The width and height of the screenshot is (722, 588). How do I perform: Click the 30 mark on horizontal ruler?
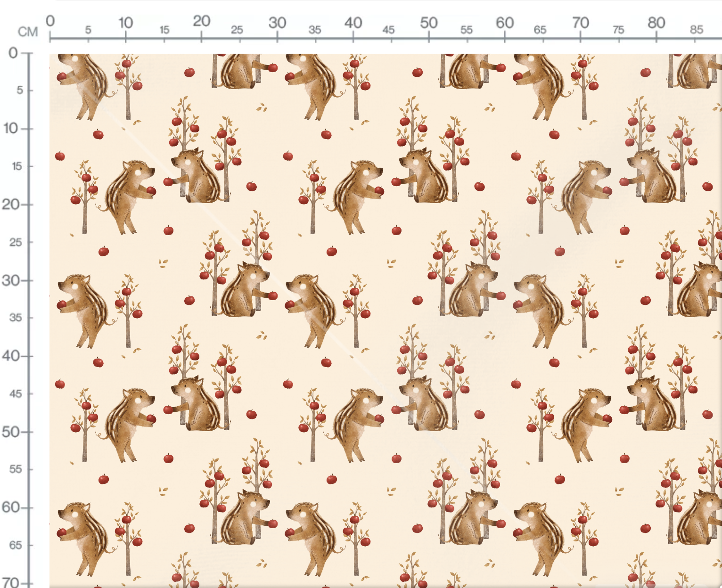[277, 23]
